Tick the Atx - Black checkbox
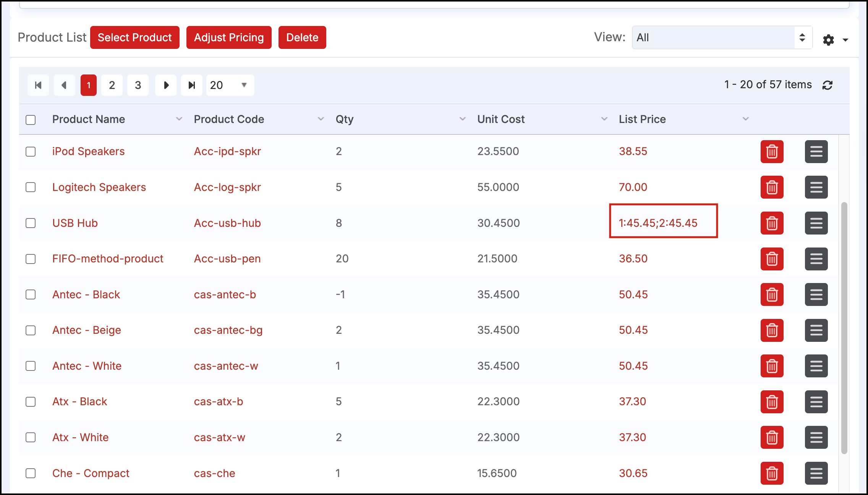Screen dimensions: 868x495 31,402
